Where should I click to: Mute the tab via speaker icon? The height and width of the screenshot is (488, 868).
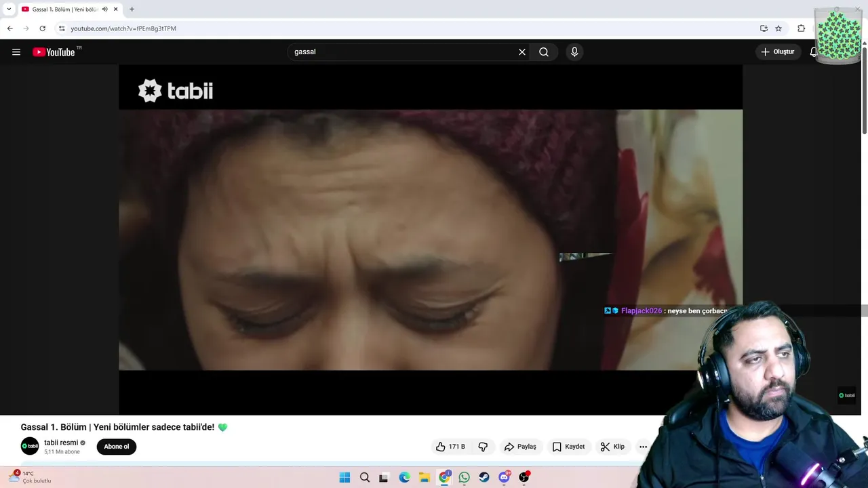[x=104, y=9]
